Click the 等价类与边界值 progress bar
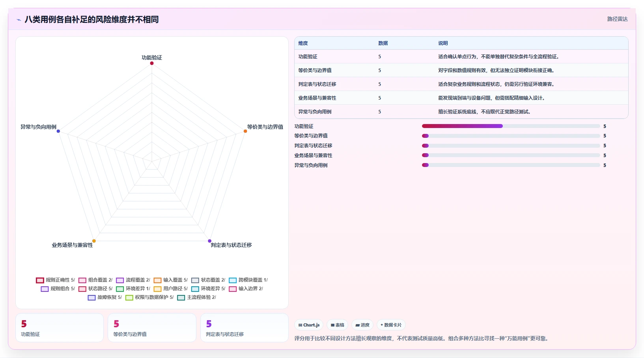 pyautogui.click(x=511, y=136)
